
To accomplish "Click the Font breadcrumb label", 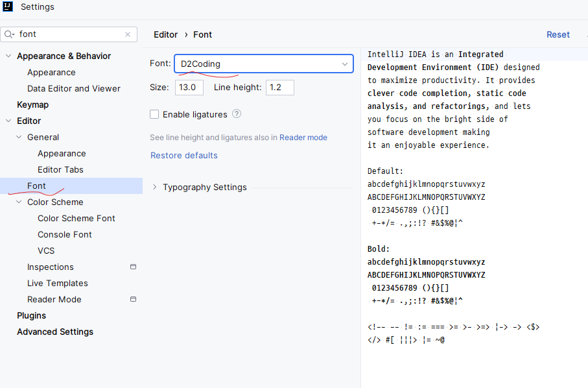I will click(202, 34).
